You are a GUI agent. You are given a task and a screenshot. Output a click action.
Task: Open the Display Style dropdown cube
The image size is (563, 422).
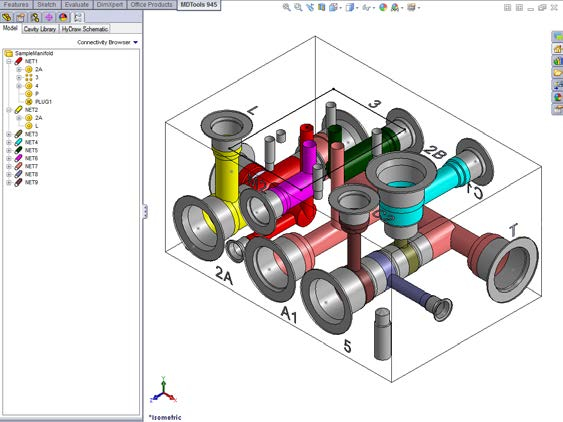[x=350, y=8]
